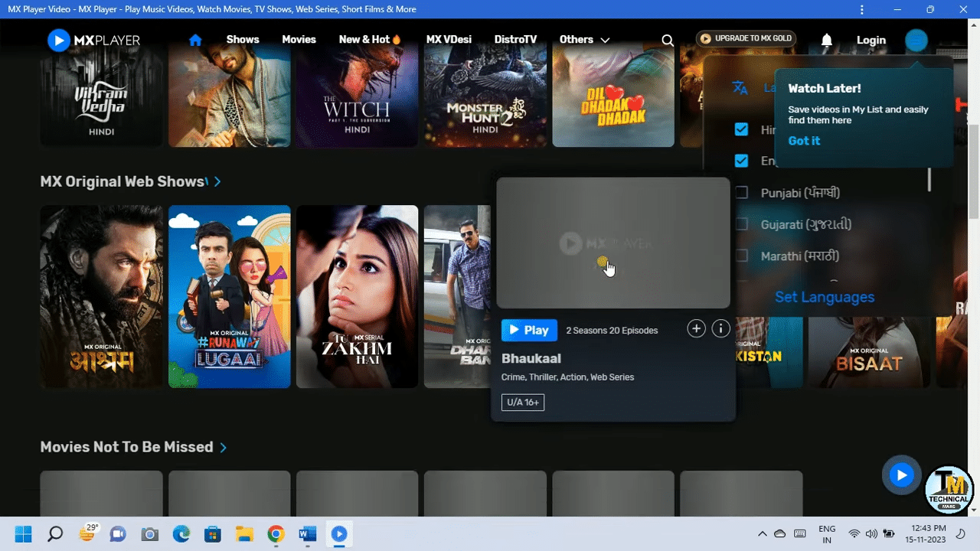Open Google Chrome from taskbar
The height and width of the screenshot is (551, 980).
(276, 534)
